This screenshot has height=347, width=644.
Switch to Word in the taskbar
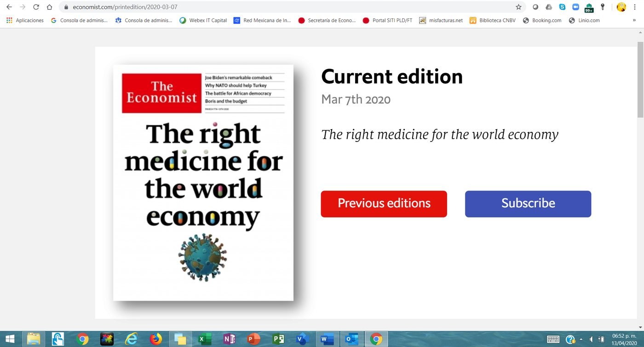point(327,339)
